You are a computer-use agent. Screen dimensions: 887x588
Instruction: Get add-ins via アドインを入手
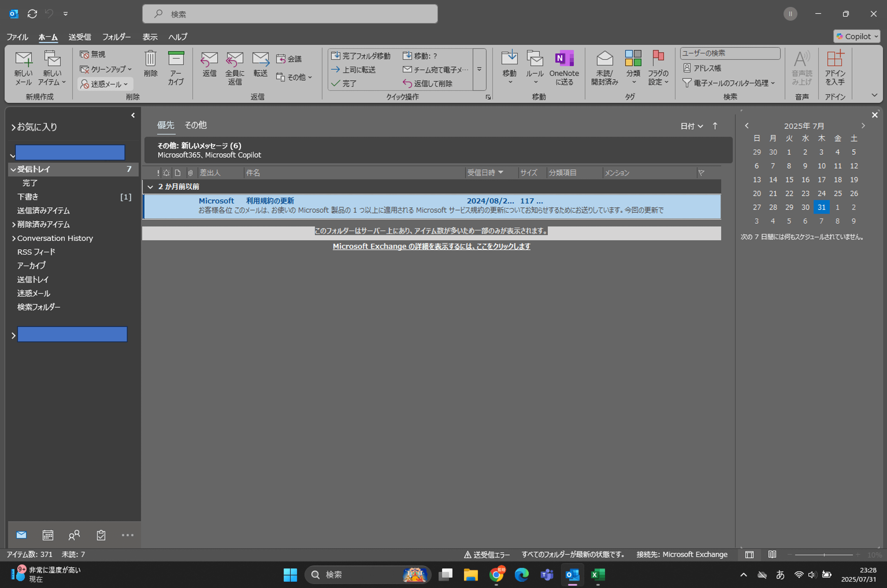pos(835,68)
